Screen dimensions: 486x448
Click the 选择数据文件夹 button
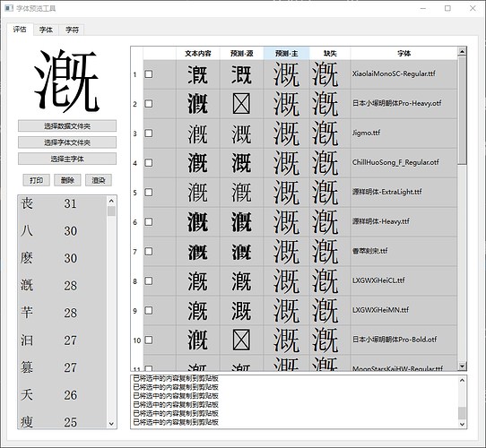(67, 126)
